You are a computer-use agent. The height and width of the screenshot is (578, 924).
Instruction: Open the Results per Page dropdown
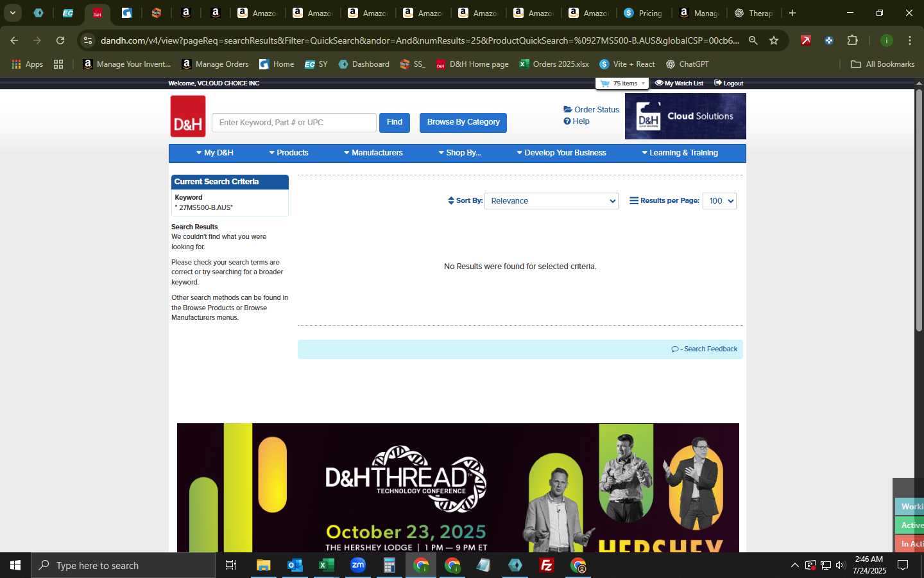(x=719, y=201)
